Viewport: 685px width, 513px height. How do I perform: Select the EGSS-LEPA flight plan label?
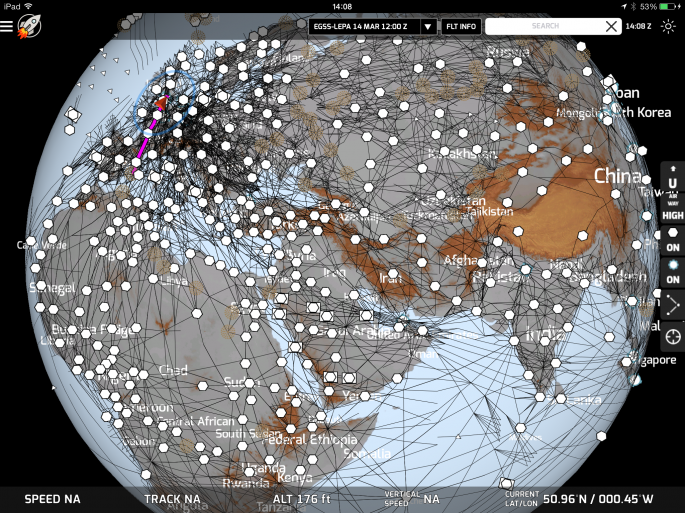click(x=364, y=27)
